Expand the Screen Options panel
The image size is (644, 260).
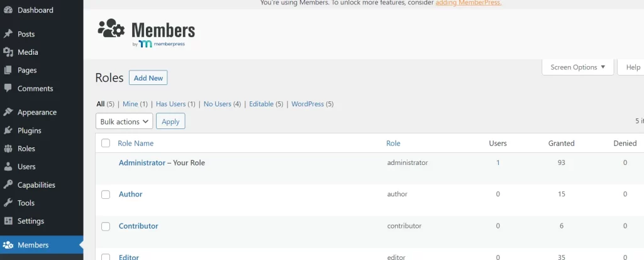pos(578,67)
